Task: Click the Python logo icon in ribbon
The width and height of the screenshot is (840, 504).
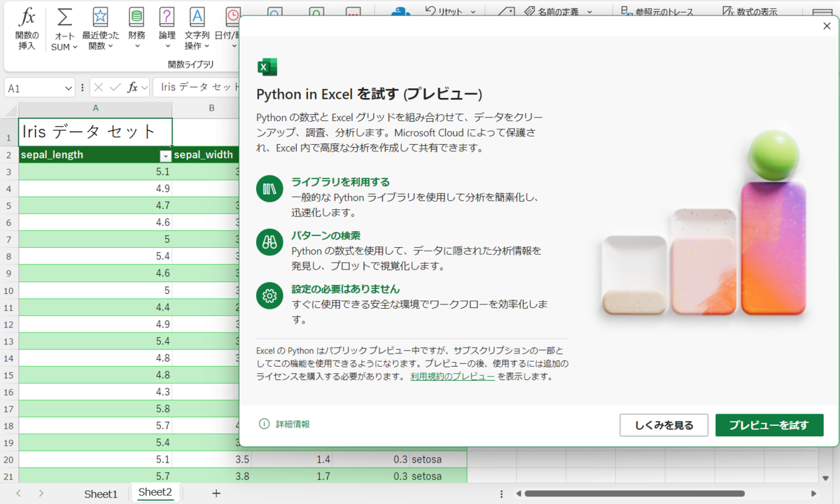Action: pyautogui.click(x=400, y=10)
